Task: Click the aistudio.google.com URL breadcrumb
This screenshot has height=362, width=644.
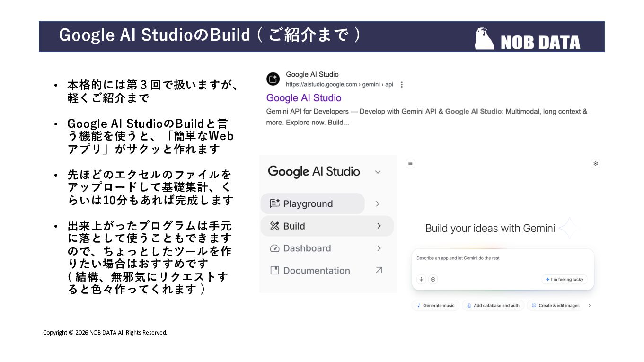Action: click(339, 85)
